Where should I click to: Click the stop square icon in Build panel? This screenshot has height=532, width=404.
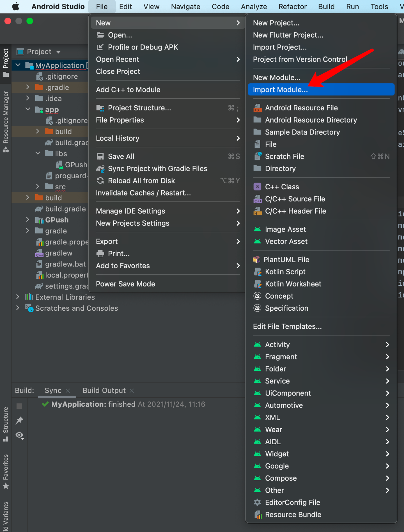click(19, 406)
